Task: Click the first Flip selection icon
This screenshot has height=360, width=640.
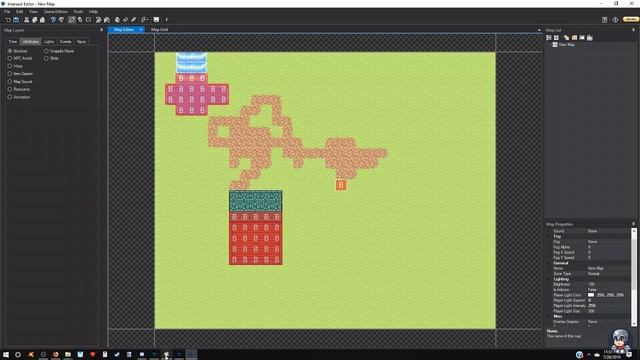Action: tap(98, 20)
